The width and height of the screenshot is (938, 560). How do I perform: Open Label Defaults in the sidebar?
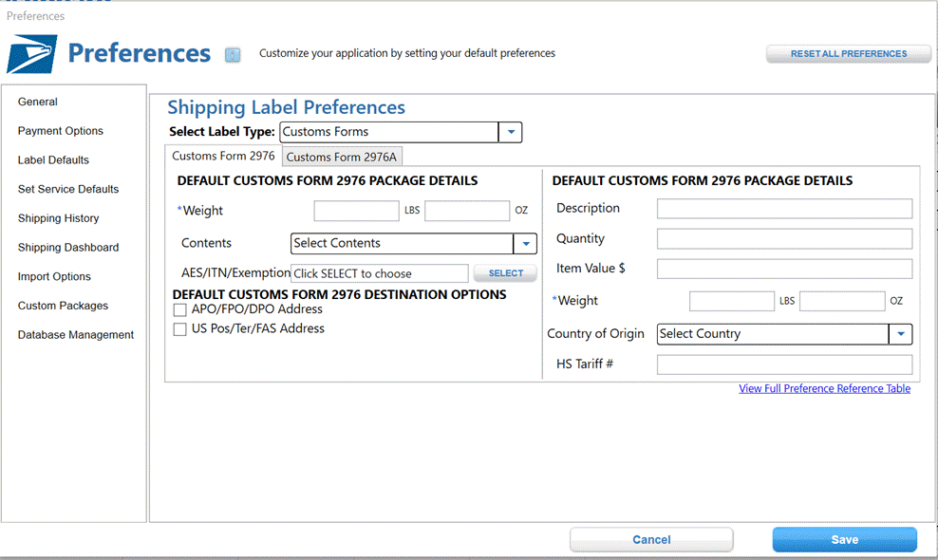[x=53, y=160]
